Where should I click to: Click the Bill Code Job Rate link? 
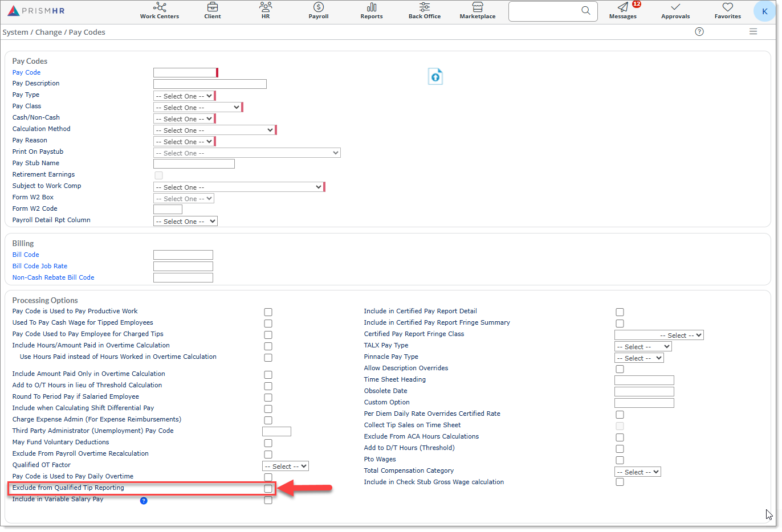40,266
